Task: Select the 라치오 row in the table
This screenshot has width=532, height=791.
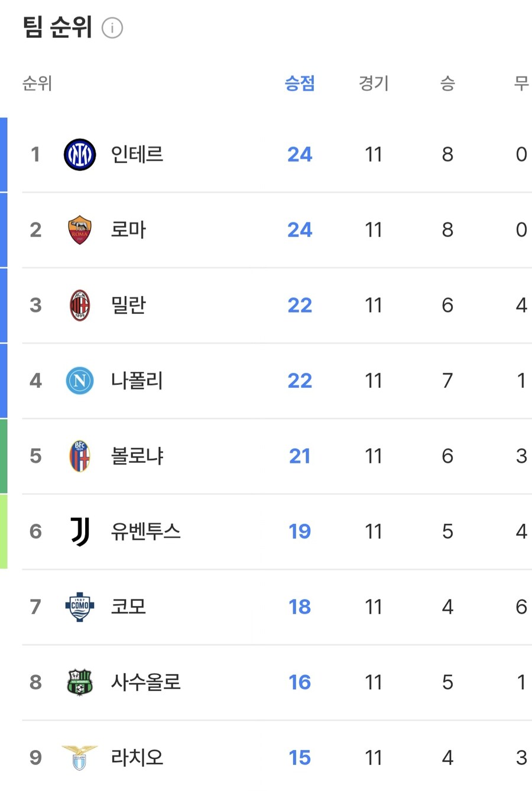Action: tap(266, 757)
